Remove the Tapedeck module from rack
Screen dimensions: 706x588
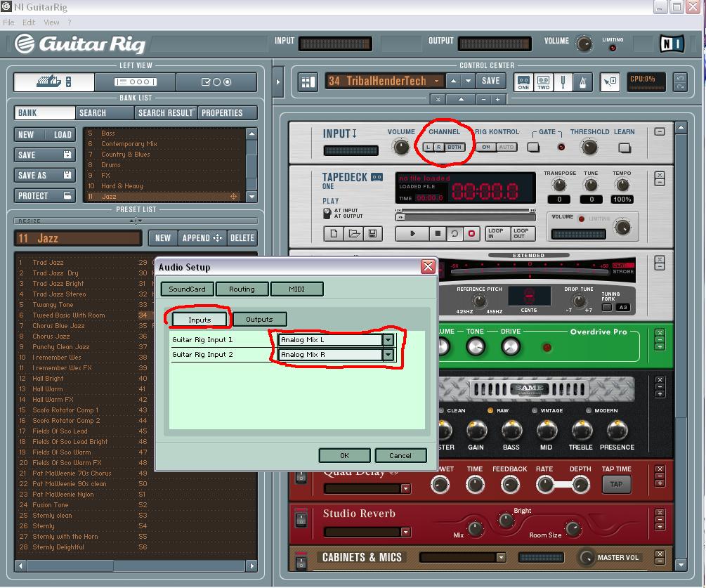660,175
